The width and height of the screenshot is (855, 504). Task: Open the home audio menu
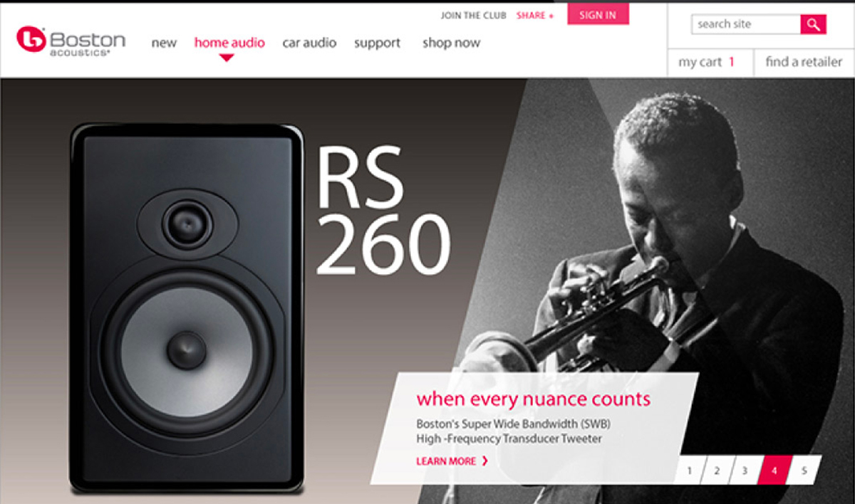click(x=229, y=43)
